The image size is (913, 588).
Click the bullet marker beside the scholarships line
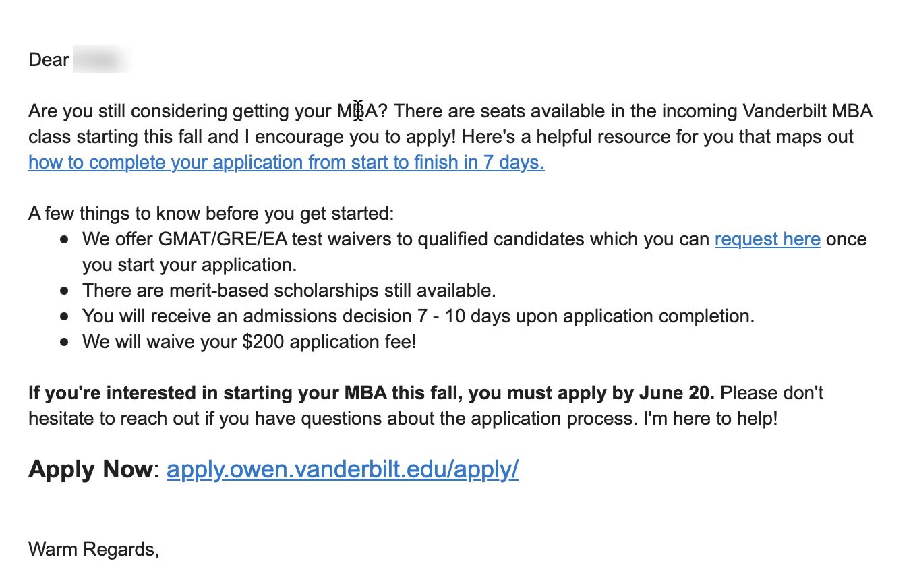pos(64,291)
